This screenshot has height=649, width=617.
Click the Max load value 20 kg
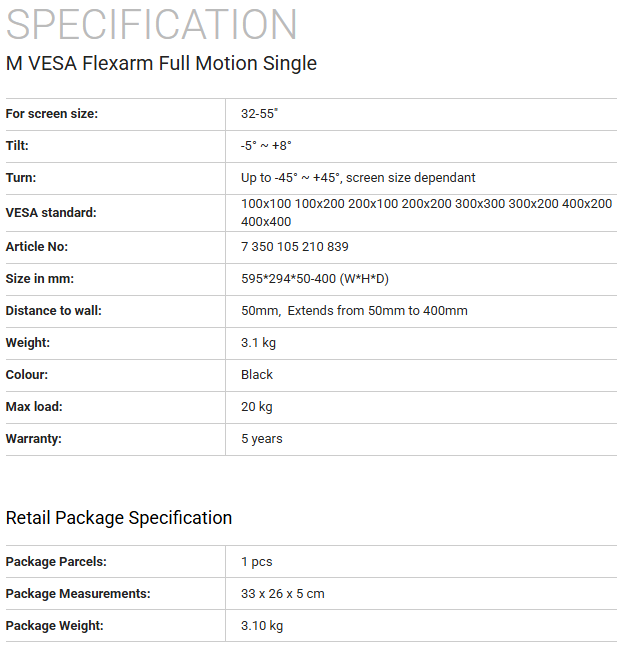click(257, 407)
